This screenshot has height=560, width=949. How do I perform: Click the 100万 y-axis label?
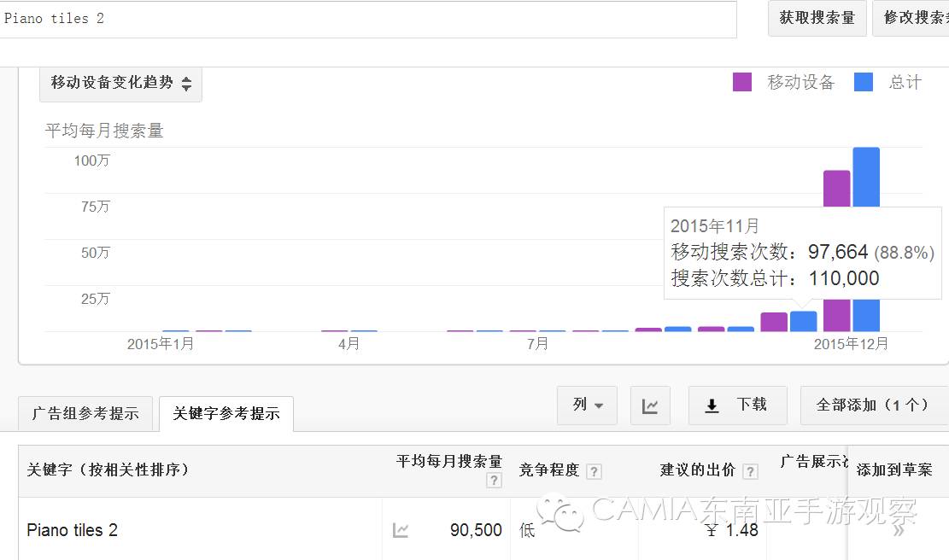pos(92,160)
